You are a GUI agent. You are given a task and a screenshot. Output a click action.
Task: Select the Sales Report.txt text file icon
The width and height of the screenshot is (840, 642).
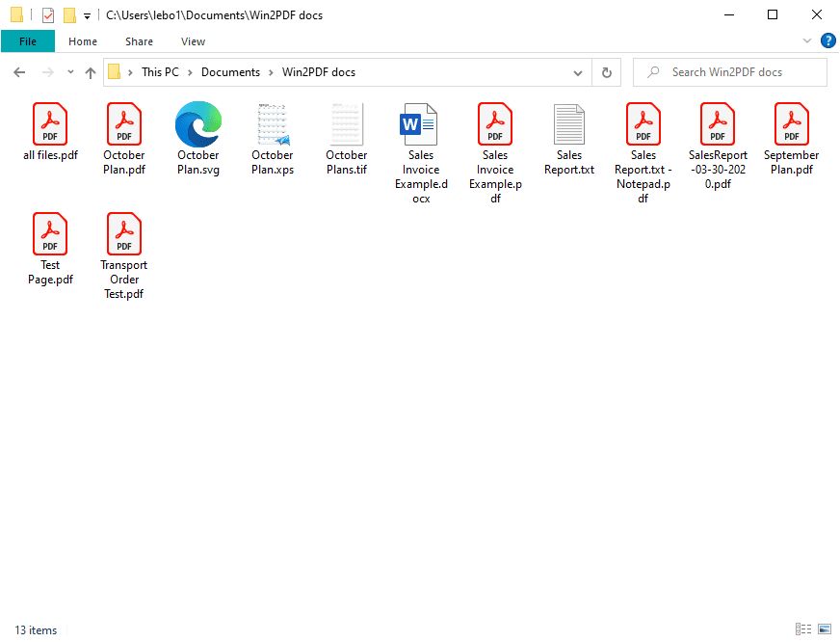point(569,123)
